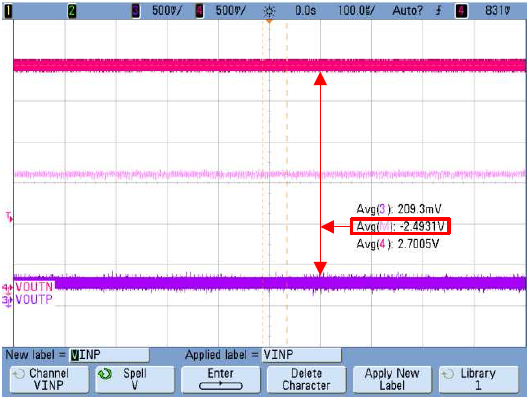Click the VOUTP channel label

click(34, 299)
